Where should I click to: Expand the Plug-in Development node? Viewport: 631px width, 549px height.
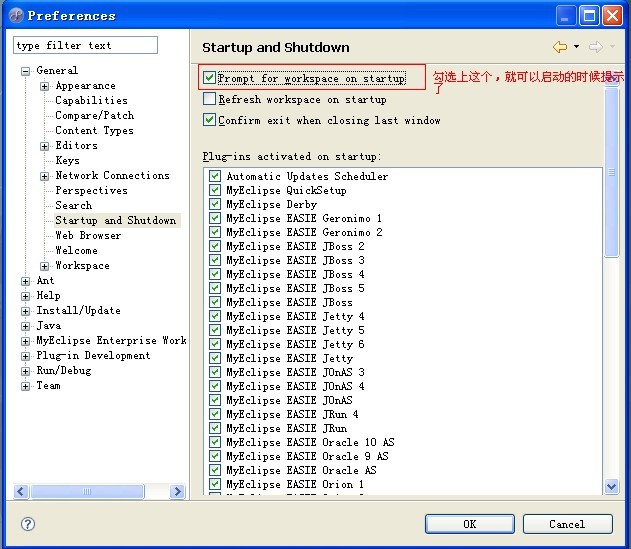(25, 356)
